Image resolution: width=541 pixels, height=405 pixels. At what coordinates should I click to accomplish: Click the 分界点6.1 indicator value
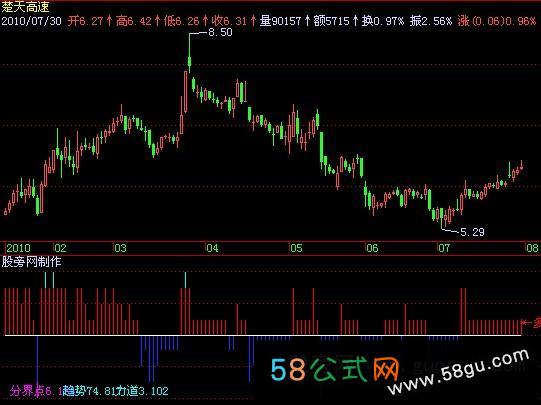coord(36,391)
